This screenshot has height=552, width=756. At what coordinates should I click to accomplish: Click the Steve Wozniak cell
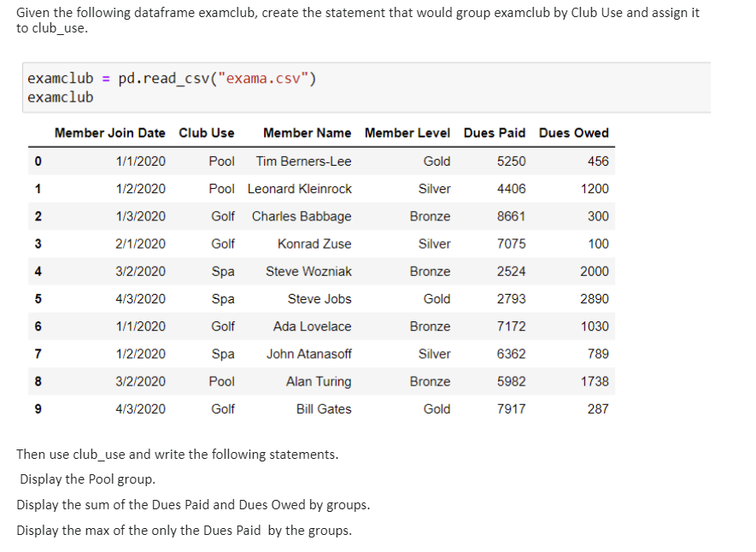pos(308,272)
